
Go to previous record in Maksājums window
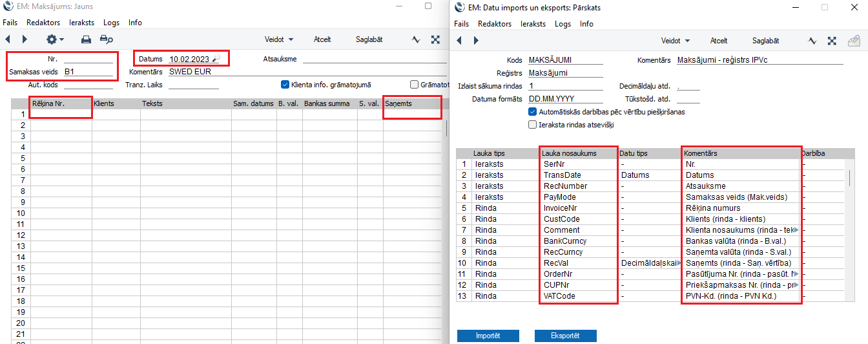pos(8,39)
